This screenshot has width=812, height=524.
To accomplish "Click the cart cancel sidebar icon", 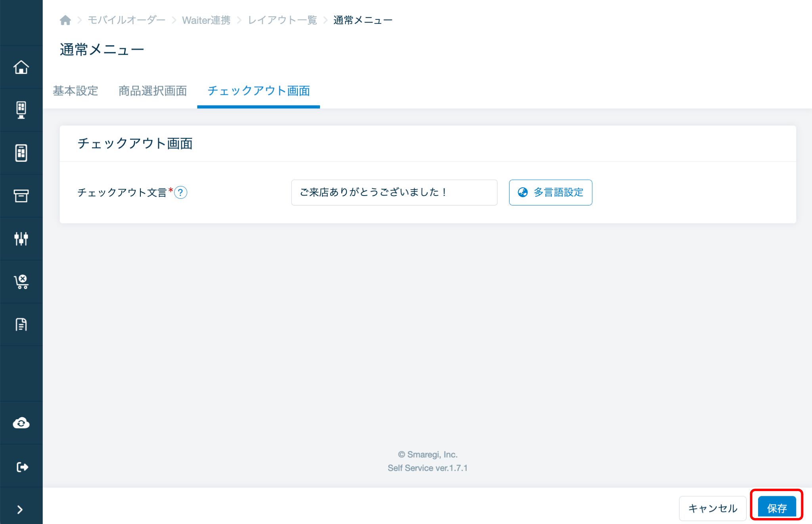I will tap(21, 282).
